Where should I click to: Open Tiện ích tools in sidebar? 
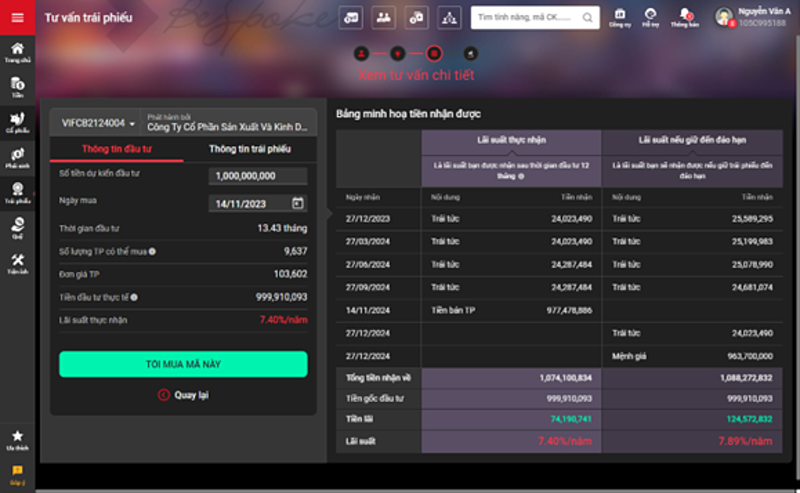16,264
